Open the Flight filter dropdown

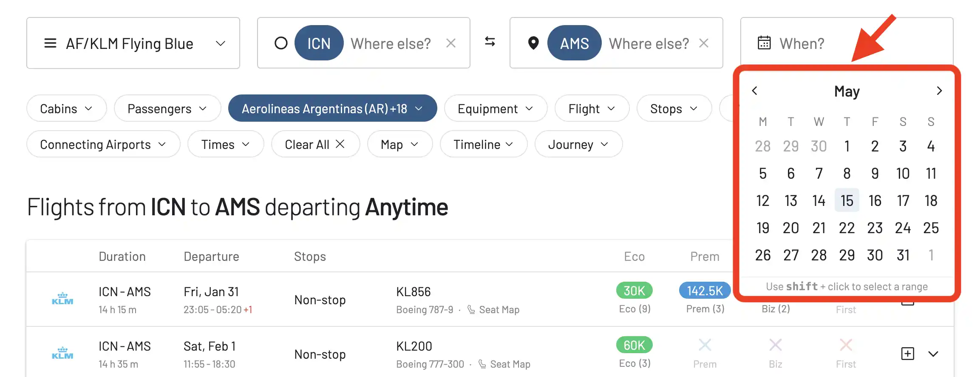coord(592,109)
